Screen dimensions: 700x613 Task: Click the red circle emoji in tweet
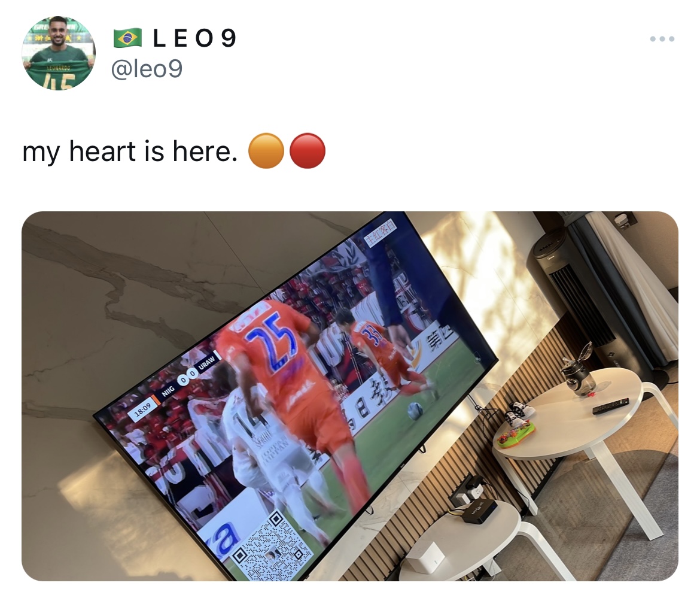pos(308,151)
